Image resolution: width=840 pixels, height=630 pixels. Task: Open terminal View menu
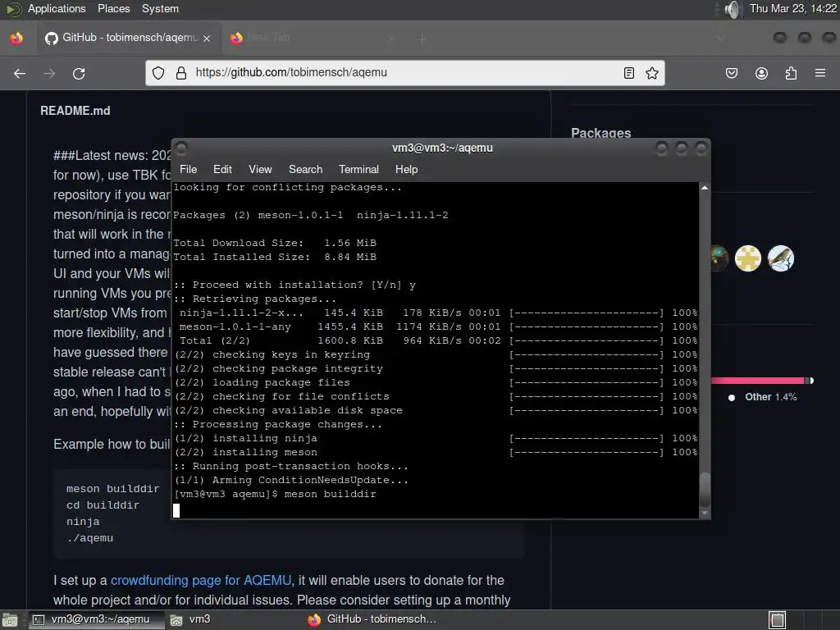coord(260,169)
